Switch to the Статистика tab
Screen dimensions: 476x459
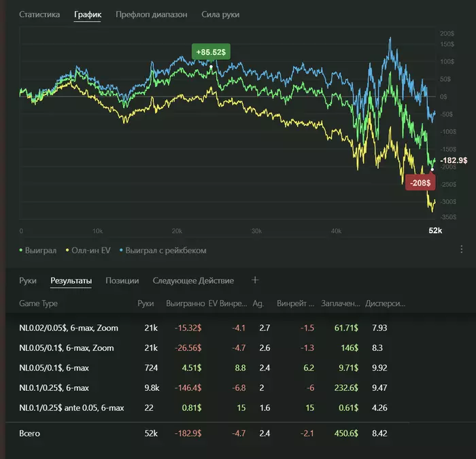coord(39,14)
